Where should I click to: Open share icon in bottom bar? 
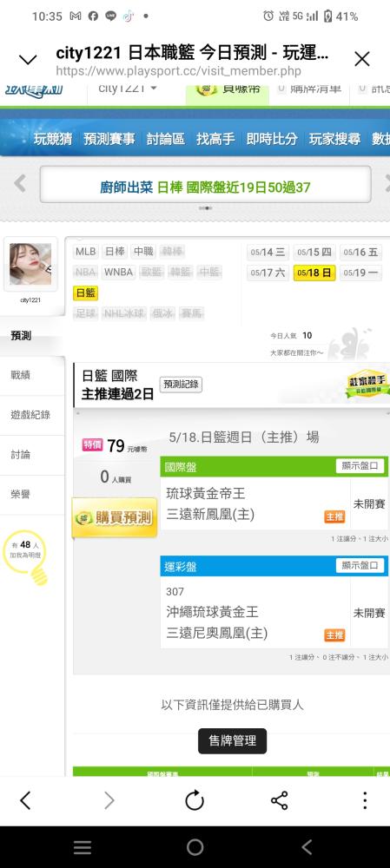[x=279, y=800]
